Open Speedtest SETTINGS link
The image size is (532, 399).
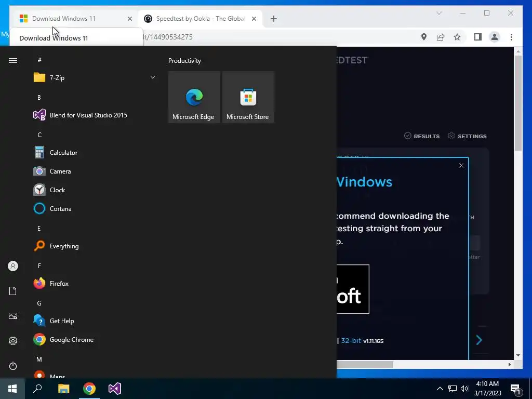pos(467,136)
